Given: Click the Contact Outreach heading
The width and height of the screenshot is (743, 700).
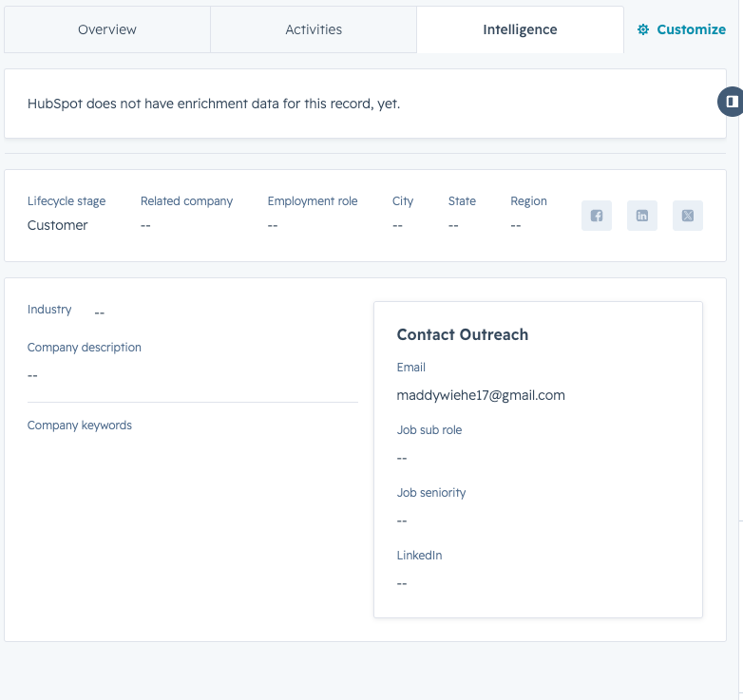Looking at the screenshot, I should click(x=463, y=334).
